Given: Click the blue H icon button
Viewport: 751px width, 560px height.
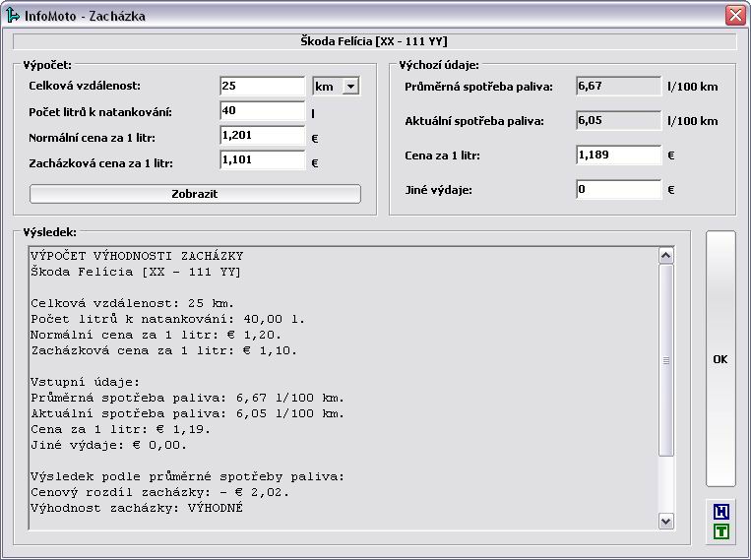Looking at the screenshot, I should 720,512.
